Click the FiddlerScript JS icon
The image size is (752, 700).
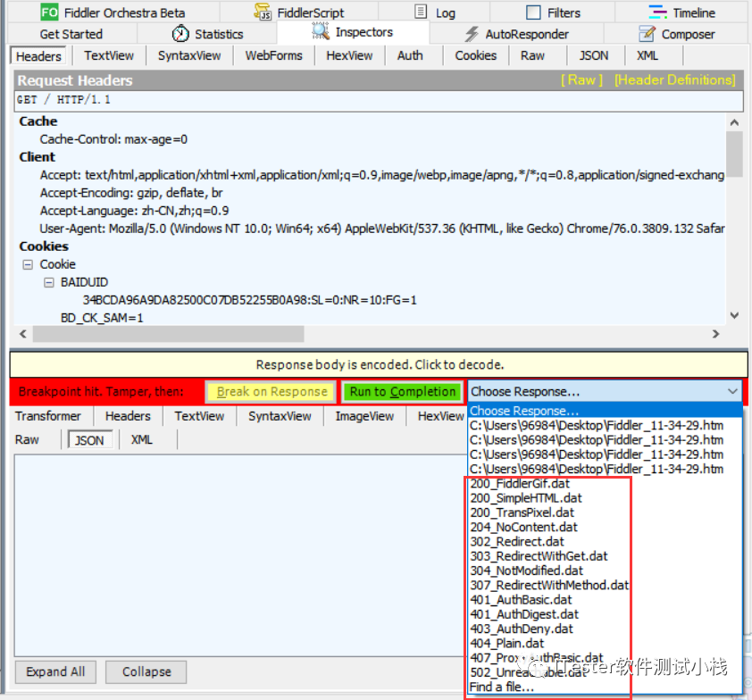pyautogui.click(x=263, y=12)
